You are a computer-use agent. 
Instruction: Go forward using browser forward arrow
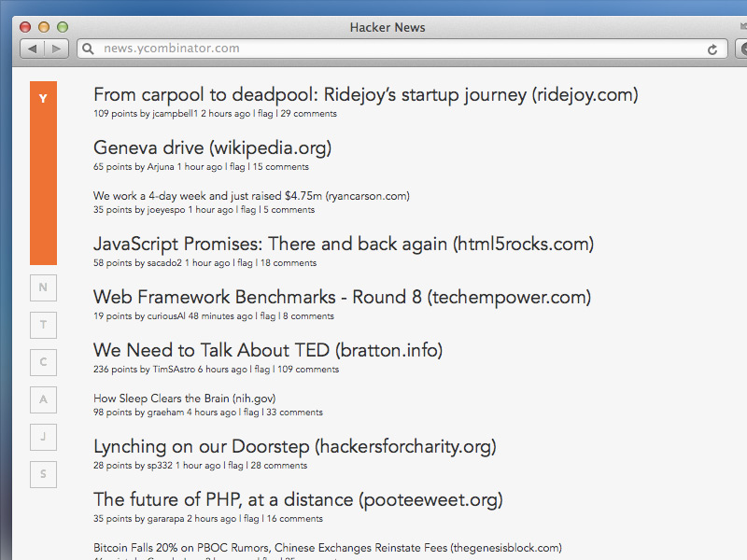(x=56, y=49)
